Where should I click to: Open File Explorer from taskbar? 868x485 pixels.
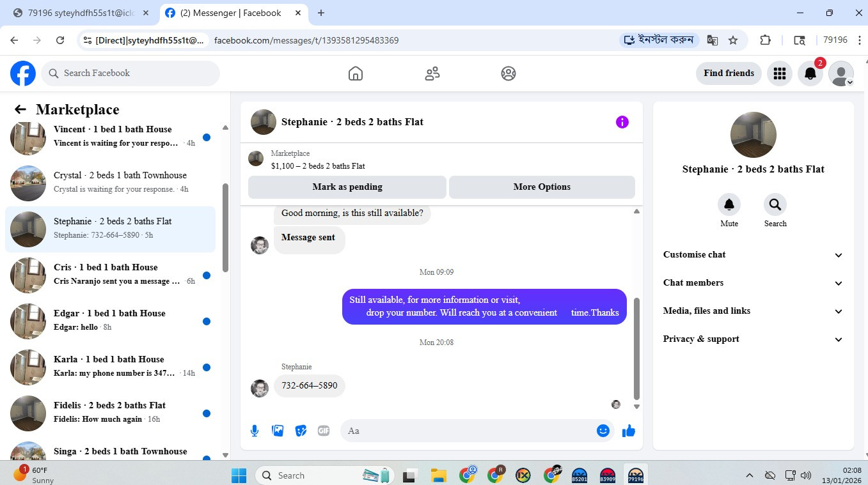point(438,475)
